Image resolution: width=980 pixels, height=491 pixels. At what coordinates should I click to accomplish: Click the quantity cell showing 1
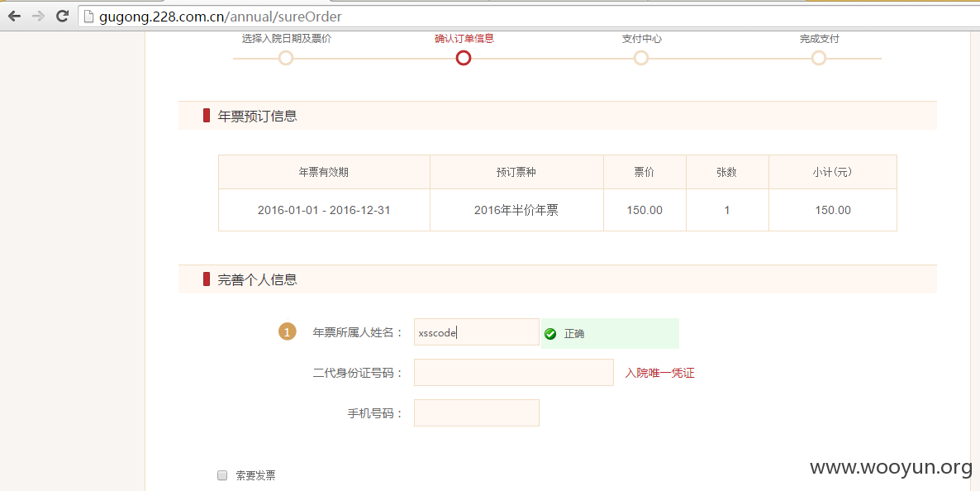pos(727,210)
